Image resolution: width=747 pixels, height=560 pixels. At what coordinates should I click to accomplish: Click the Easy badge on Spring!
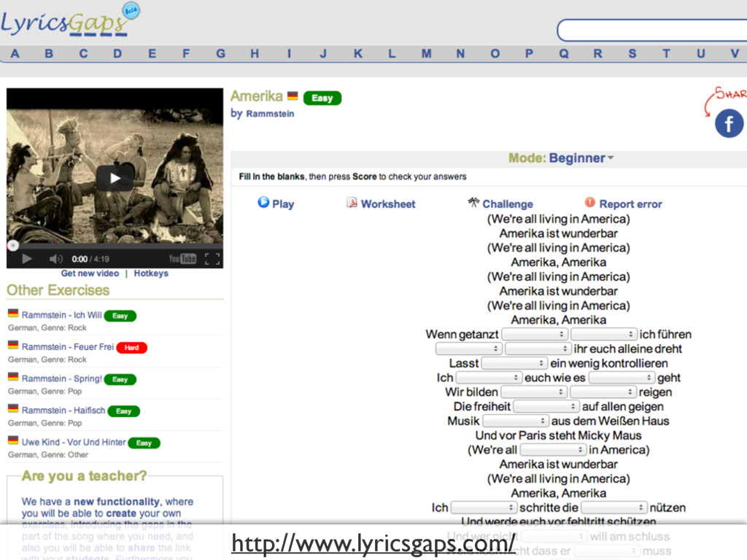pos(120,379)
